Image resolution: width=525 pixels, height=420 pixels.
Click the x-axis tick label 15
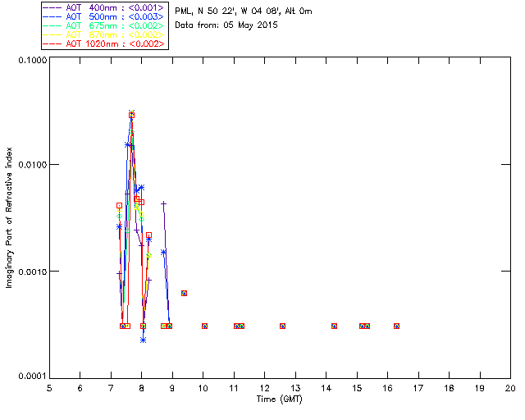pyautogui.click(x=357, y=388)
